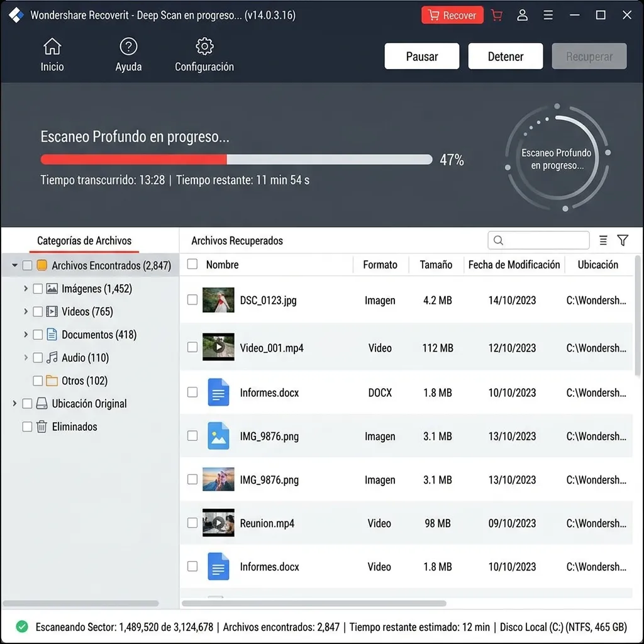Open the Inicio home icon
The image size is (644, 644).
[x=52, y=47]
